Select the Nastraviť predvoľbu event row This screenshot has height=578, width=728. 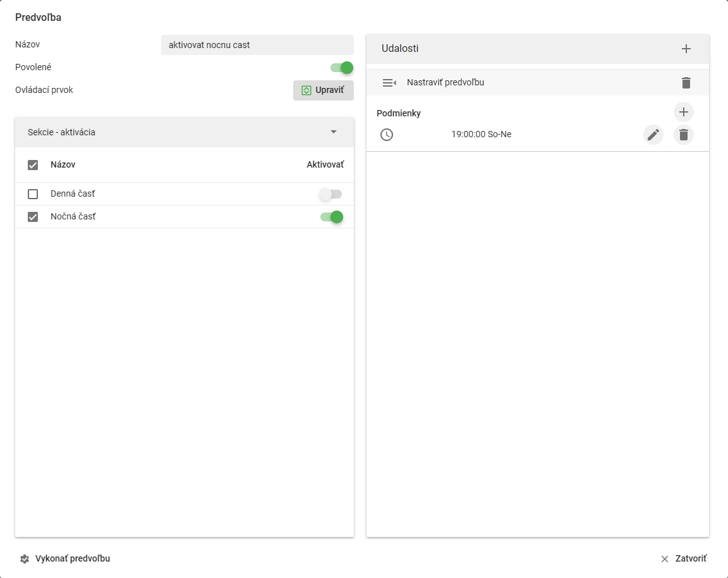(538, 83)
